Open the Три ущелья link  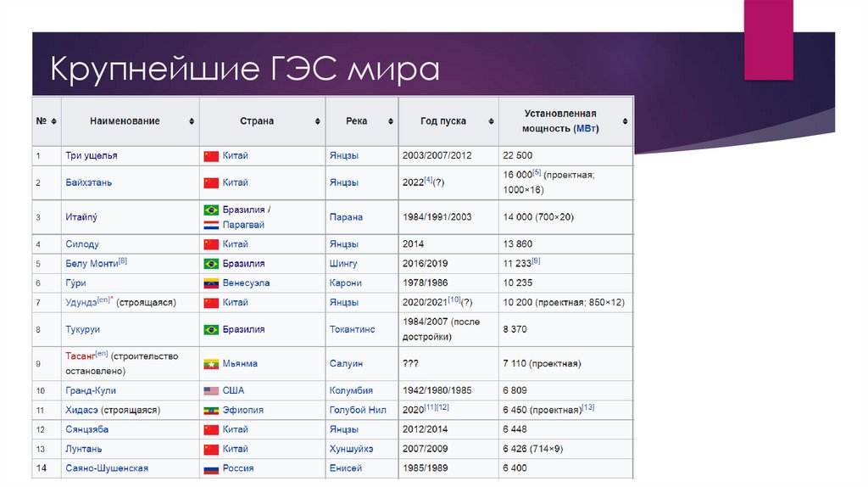92,155
